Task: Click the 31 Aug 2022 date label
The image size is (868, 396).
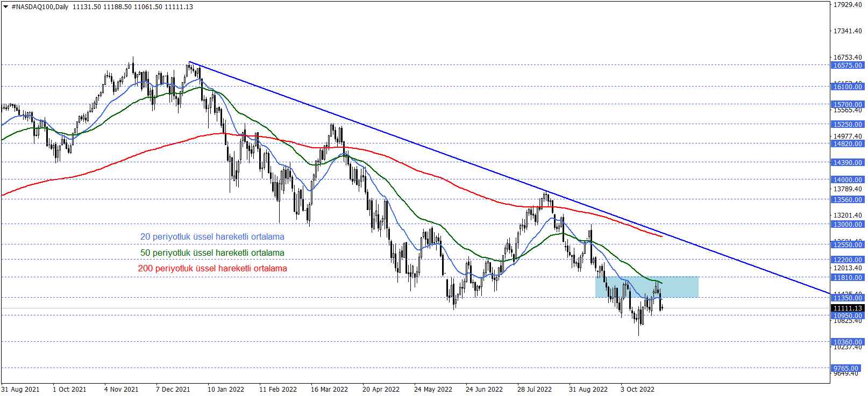Action: (x=588, y=390)
